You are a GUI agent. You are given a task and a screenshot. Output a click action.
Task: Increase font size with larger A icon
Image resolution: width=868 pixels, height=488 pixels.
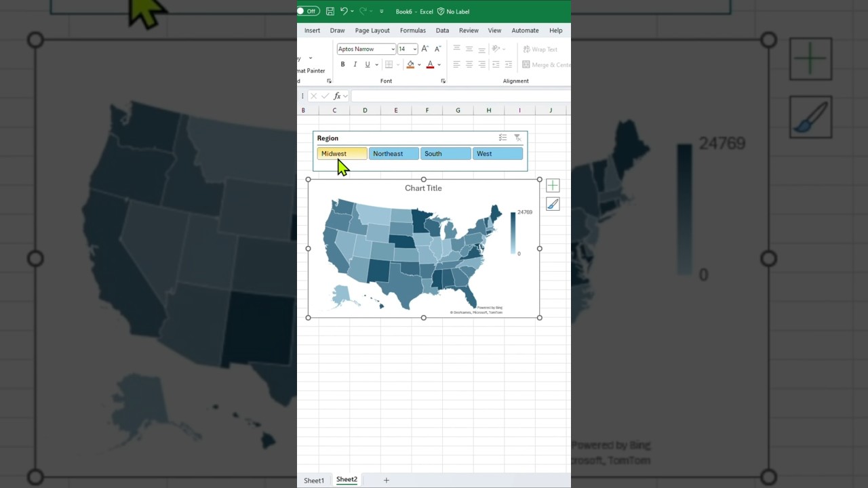425,49
